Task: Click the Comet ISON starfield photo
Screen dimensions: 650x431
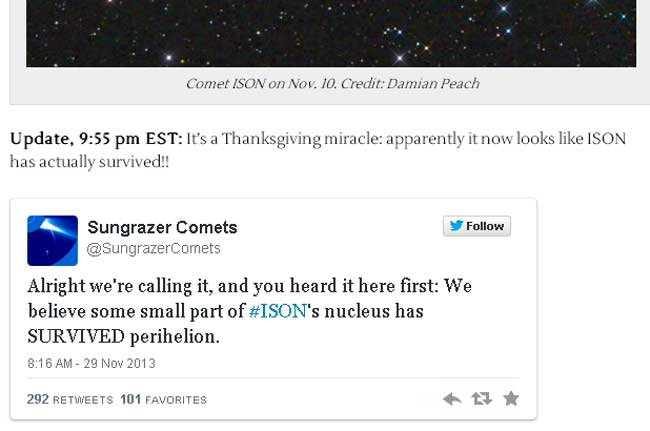Action: (x=331, y=33)
